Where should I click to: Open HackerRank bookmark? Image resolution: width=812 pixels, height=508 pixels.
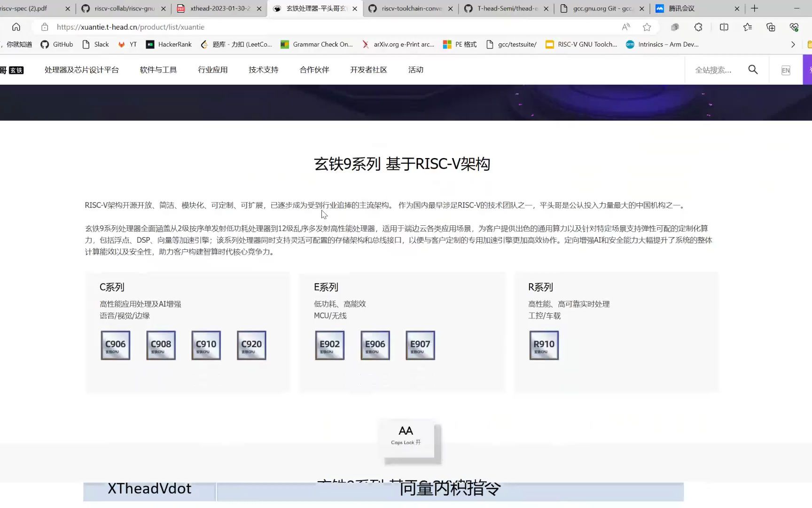click(169, 44)
